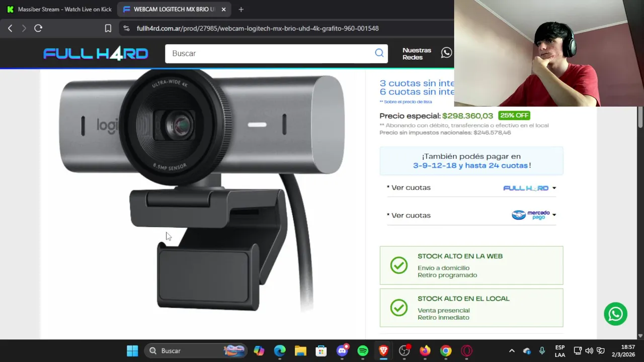The width and height of the screenshot is (644, 362).
Task: Open Microsoft Store from taskbar
Action: pyautogui.click(x=321, y=351)
